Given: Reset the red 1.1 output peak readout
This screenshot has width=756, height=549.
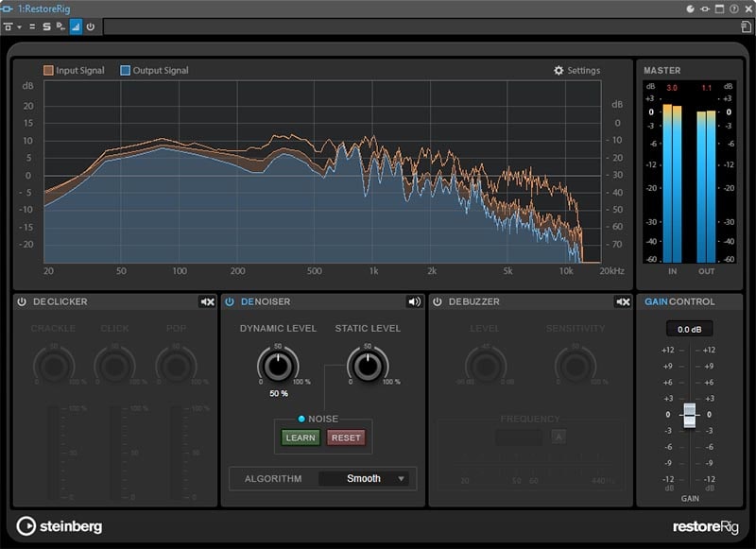Looking at the screenshot, I should click(x=706, y=88).
